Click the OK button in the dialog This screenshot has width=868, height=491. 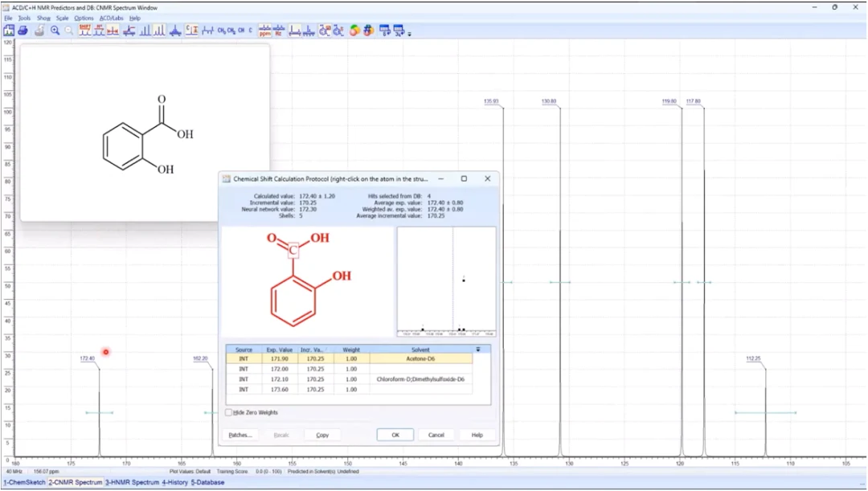[395, 435]
